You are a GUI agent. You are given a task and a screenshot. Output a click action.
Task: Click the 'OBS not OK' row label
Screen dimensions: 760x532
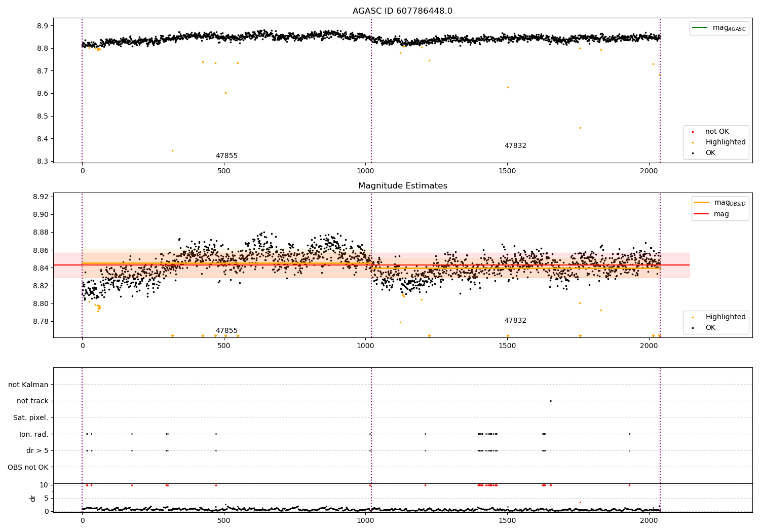tap(28, 467)
